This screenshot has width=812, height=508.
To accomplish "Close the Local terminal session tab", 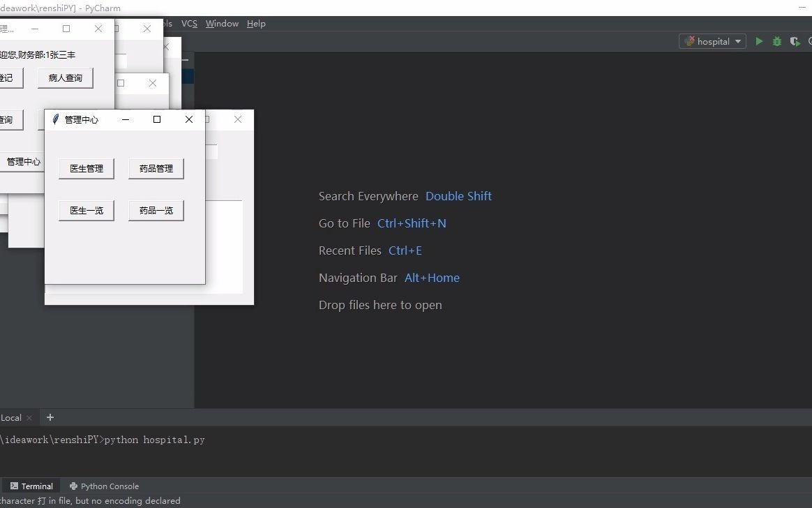I will pyautogui.click(x=29, y=417).
